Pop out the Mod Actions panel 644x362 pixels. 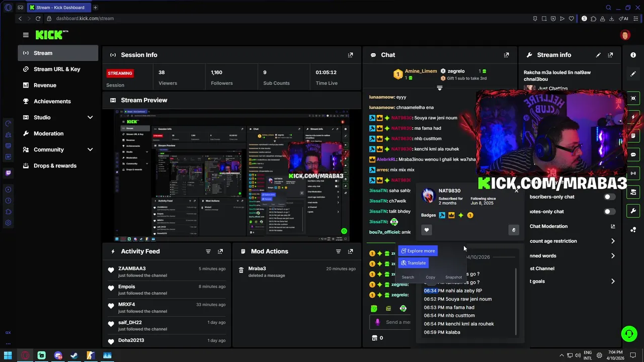pyautogui.click(x=350, y=251)
